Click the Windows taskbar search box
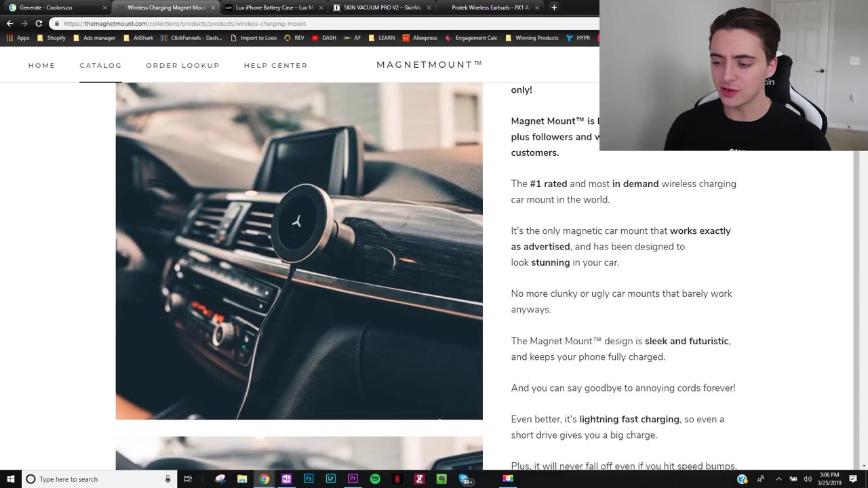Image resolution: width=868 pixels, height=488 pixels. [99, 479]
